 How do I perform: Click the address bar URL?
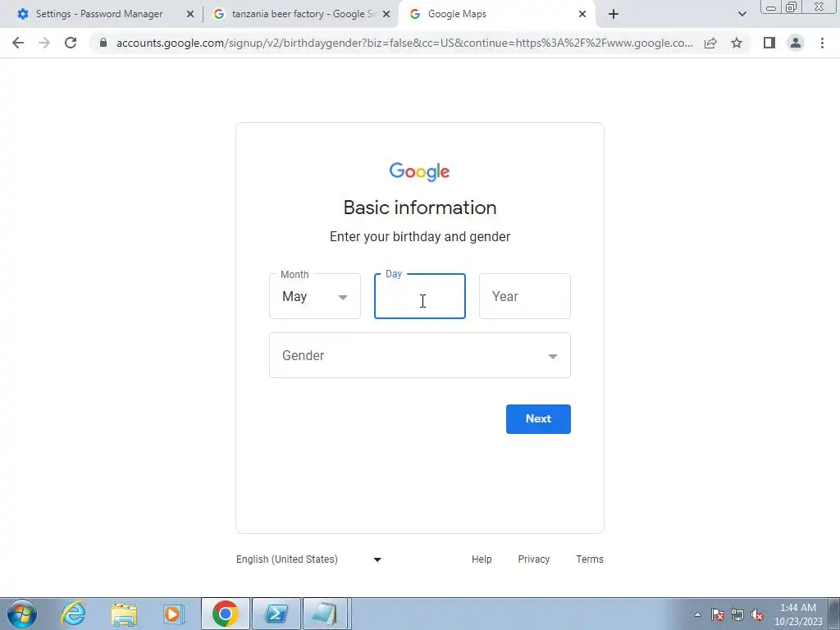(x=404, y=43)
